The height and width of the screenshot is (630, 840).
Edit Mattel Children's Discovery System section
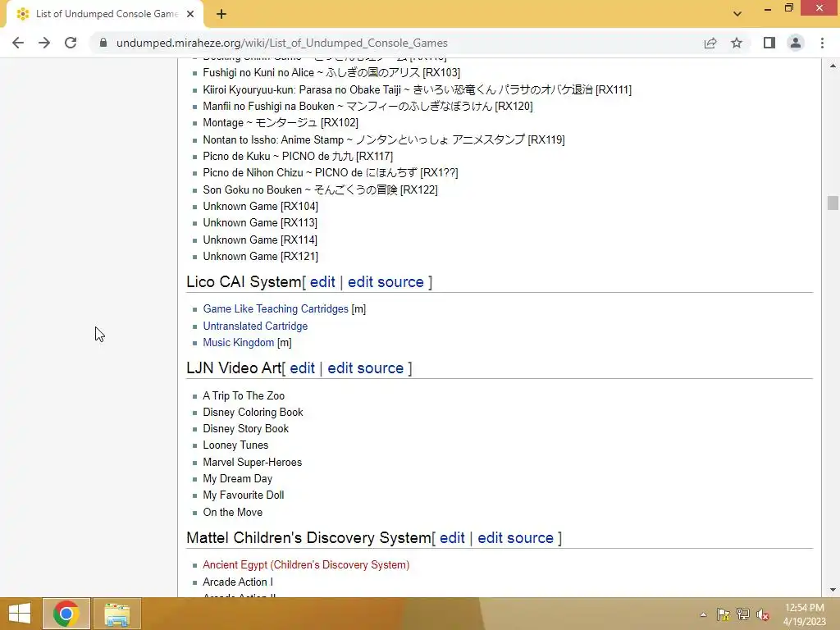click(452, 538)
